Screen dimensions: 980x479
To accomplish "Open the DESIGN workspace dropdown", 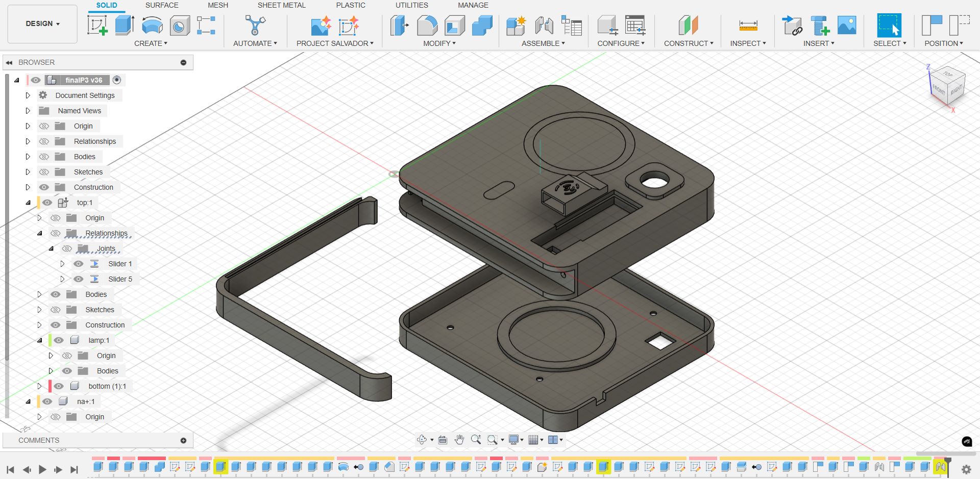I will click(x=42, y=23).
